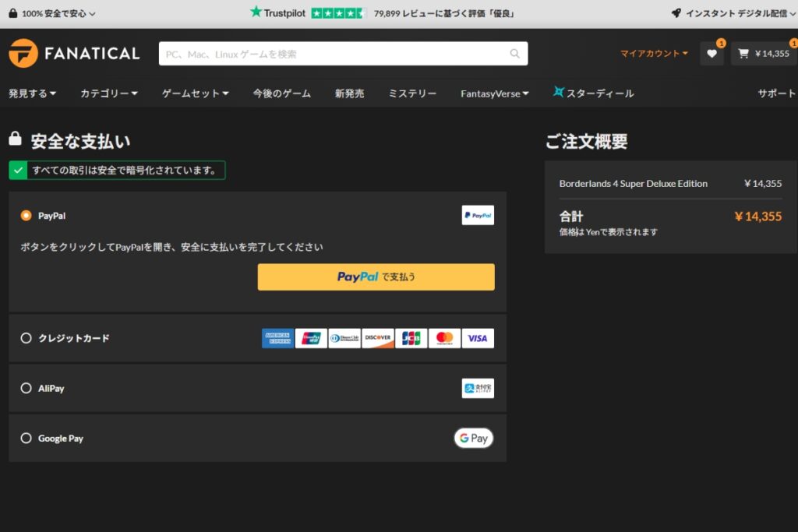Select the AliPay payment option
This screenshot has height=532, width=798.
tap(26, 388)
